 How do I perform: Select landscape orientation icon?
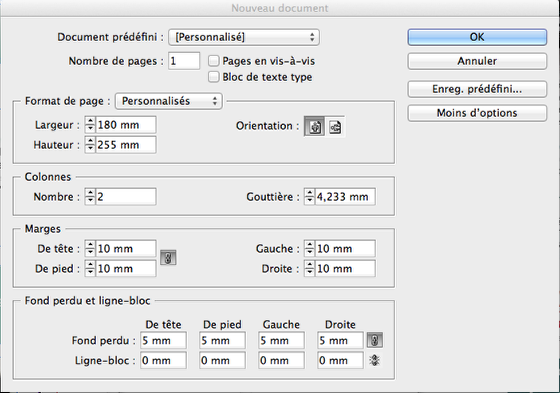[335, 126]
